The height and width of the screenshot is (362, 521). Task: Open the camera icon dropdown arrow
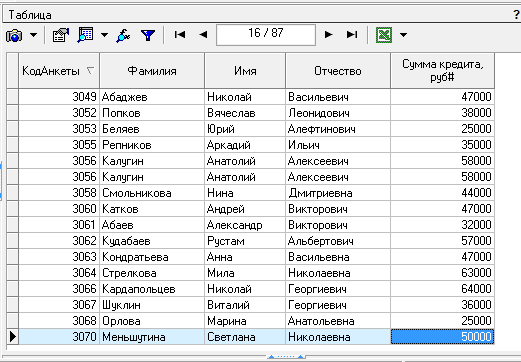coord(34,35)
